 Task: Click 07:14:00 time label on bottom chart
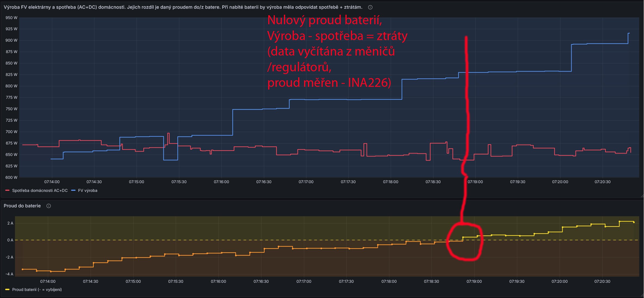(x=48, y=281)
